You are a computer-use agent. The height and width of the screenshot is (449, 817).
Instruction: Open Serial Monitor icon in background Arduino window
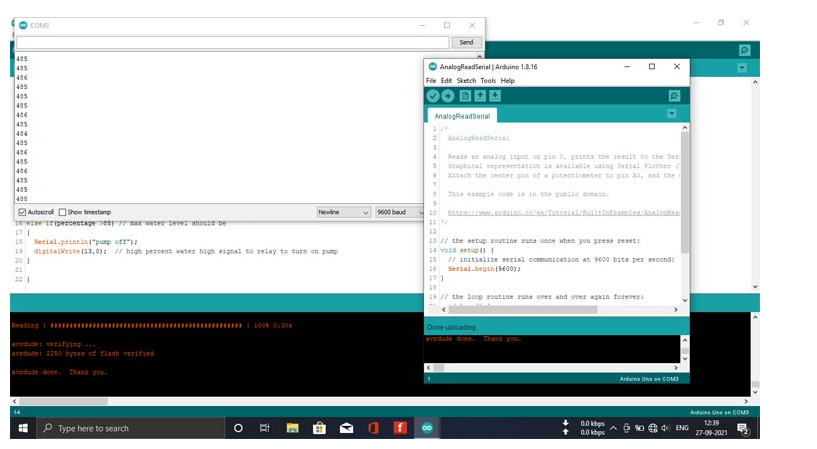[745, 50]
